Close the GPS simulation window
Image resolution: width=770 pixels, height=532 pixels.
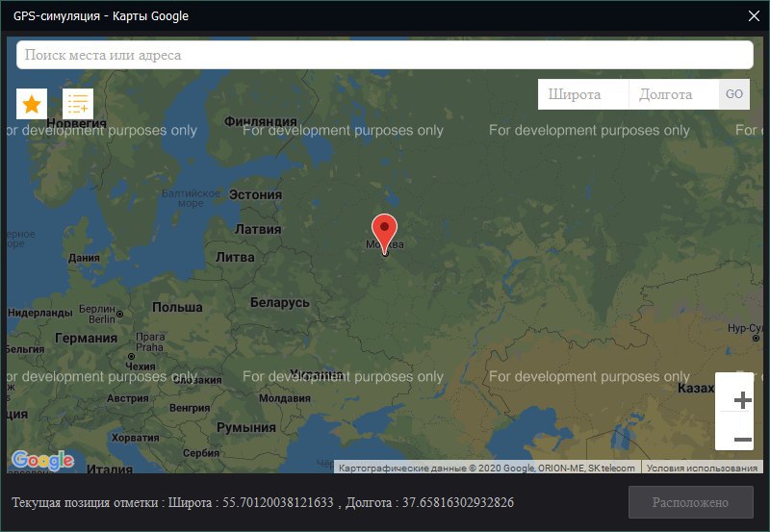click(x=754, y=15)
